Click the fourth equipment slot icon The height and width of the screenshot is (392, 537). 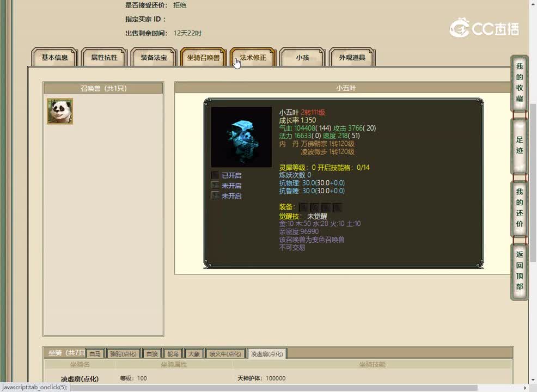(337, 207)
